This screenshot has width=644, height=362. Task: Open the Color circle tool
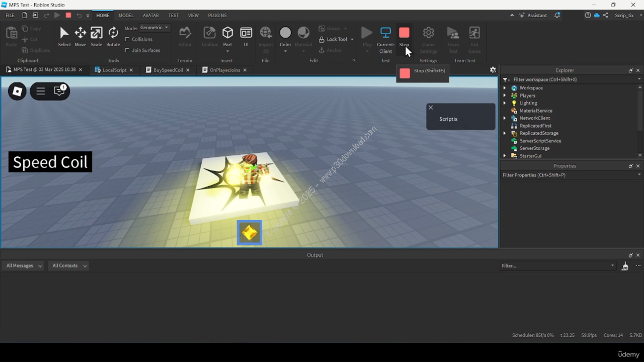tap(285, 33)
